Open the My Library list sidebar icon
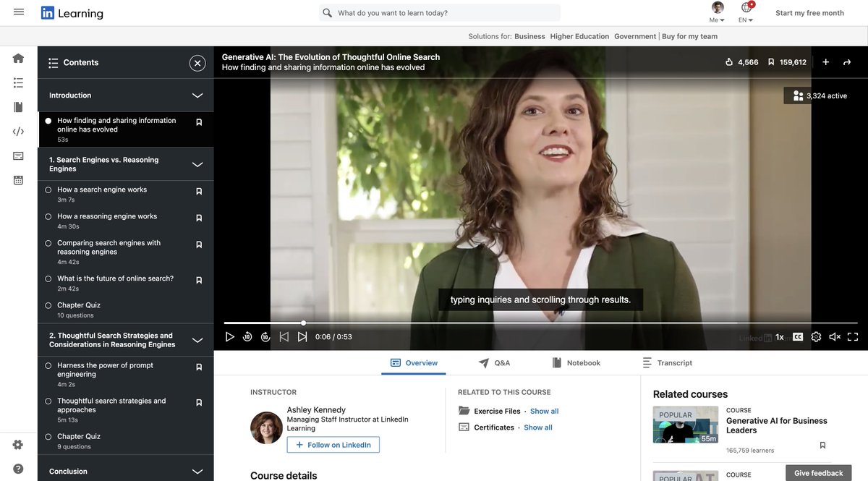868x481 pixels. (x=19, y=83)
